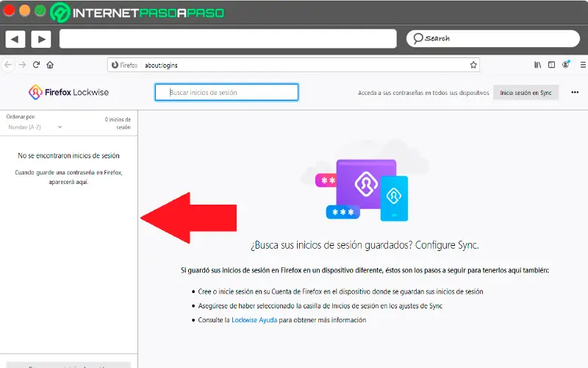Click the orange minimize window dot
The width and height of the screenshot is (588, 368).
[x=24, y=10]
